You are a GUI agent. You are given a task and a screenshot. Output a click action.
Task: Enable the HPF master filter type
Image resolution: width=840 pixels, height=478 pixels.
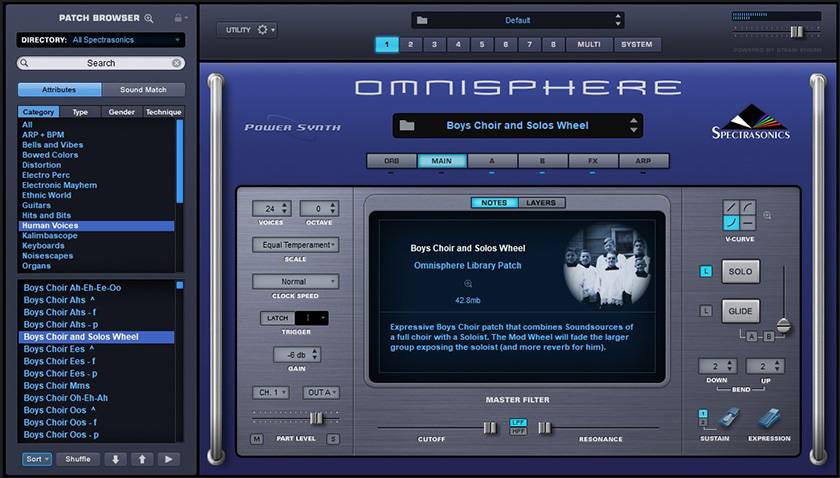[x=518, y=431]
